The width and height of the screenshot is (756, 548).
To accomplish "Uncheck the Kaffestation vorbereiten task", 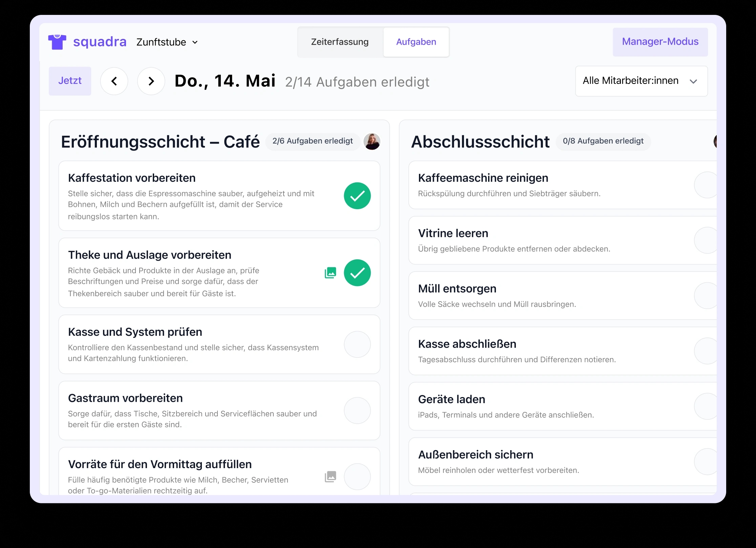I will (357, 196).
